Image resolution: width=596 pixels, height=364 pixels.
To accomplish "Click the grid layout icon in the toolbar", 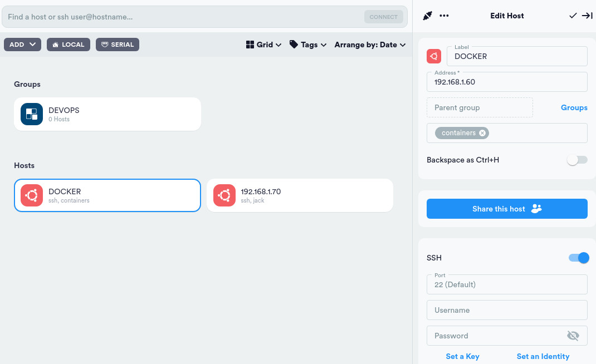I will point(248,44).
